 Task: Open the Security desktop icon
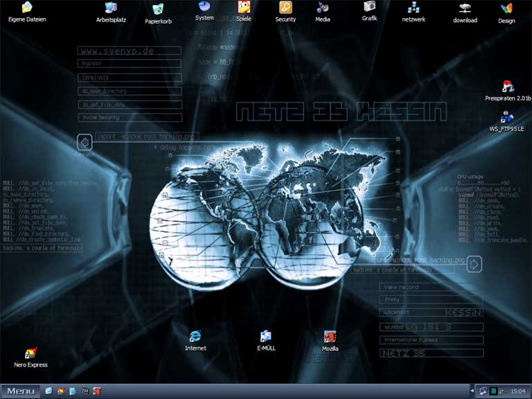(x=285, y=12)
